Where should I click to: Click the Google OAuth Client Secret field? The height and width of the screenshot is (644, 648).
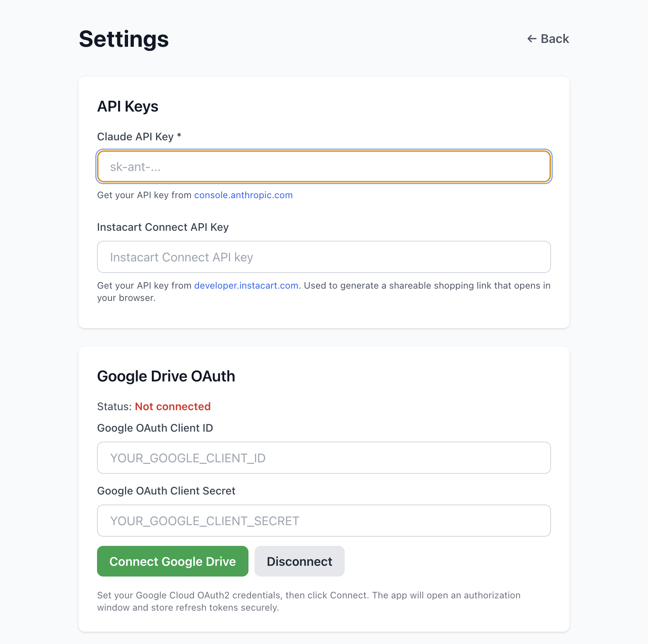(x=324, y=521)
